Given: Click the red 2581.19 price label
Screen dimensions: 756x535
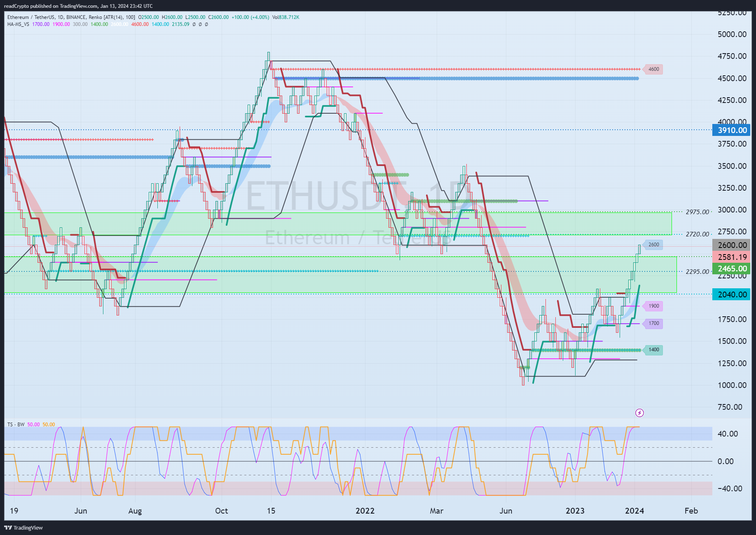Looking at the screenshot, I should click(x=731, y=257).
